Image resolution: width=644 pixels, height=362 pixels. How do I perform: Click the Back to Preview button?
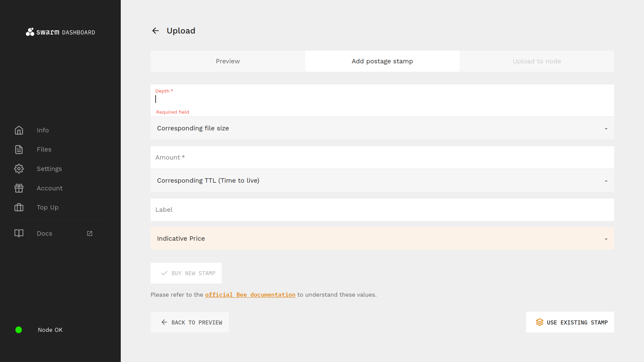(190, 322)
